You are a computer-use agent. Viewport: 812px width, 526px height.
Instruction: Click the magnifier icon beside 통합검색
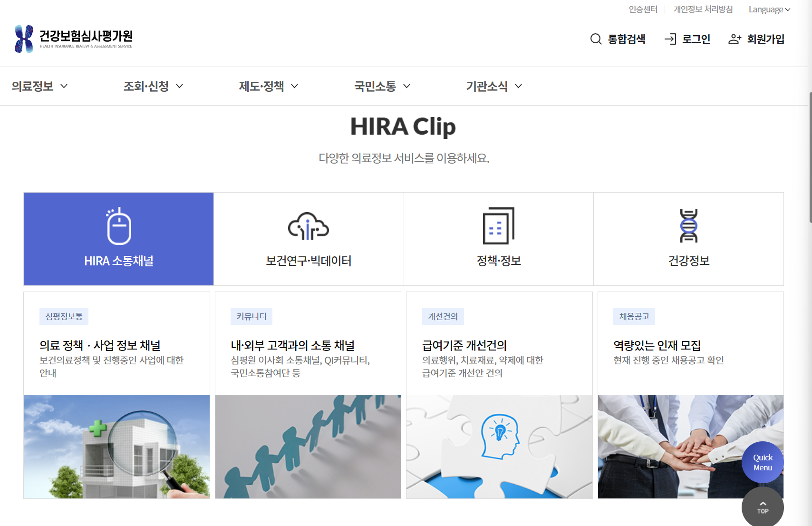596,39
